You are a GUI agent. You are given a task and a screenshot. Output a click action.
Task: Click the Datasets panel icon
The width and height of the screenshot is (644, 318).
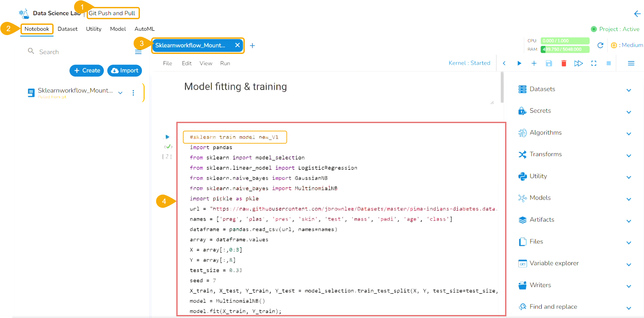coord(522,89)
